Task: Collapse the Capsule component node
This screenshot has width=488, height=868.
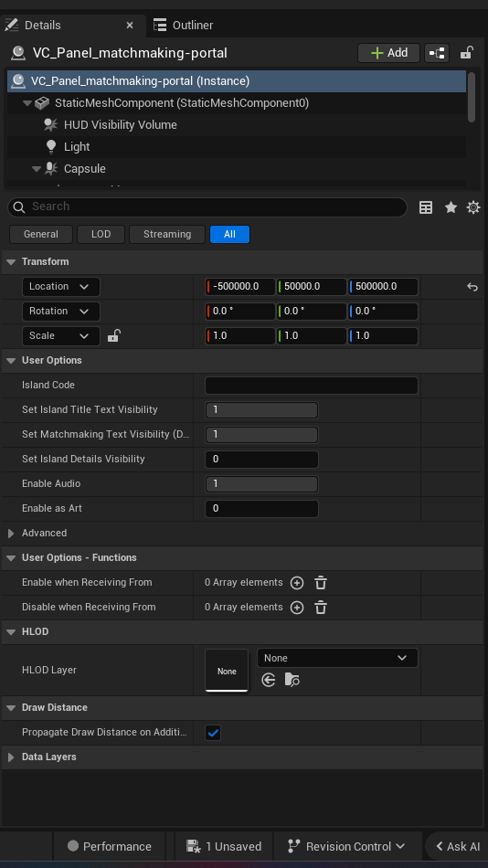Action: (x=37, y=169)
